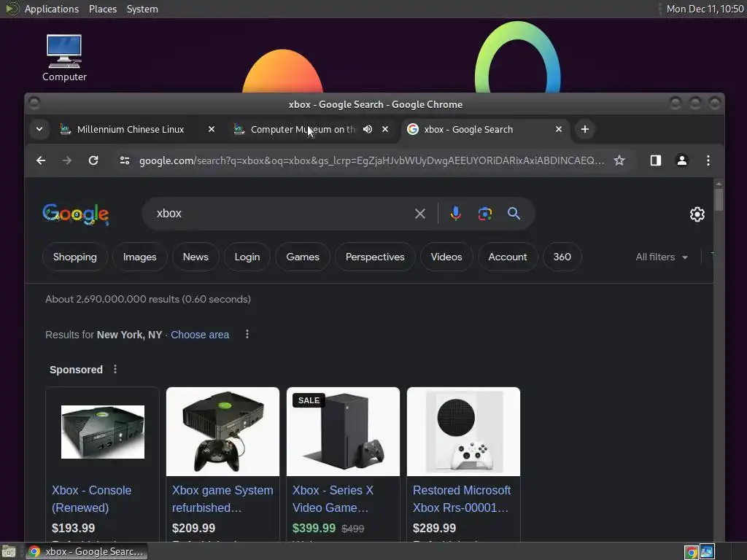Screen dimensions: 747x560
Task: Open location results options menu
Action: click(x=247, y=334)
